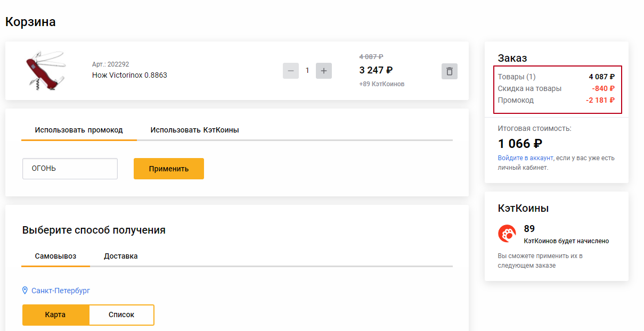
Task: Toggle pickup points view to Список
Action: click(x=121, y=315)
